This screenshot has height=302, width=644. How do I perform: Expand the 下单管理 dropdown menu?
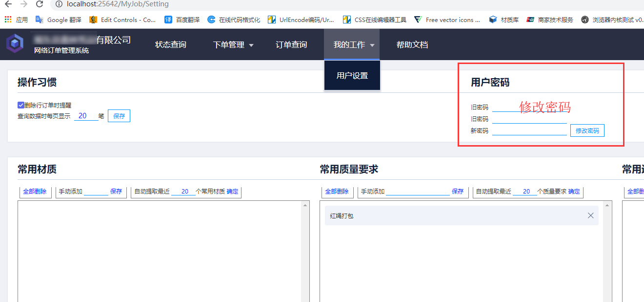pos(233,45)
